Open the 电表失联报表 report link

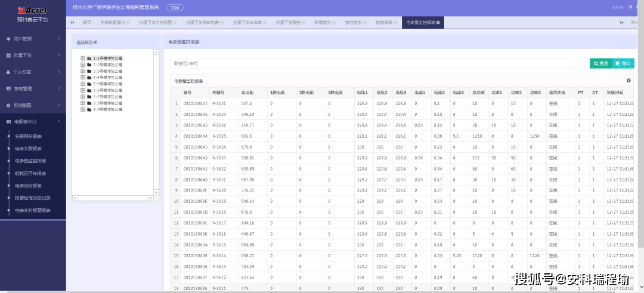[x=29, y=149]
